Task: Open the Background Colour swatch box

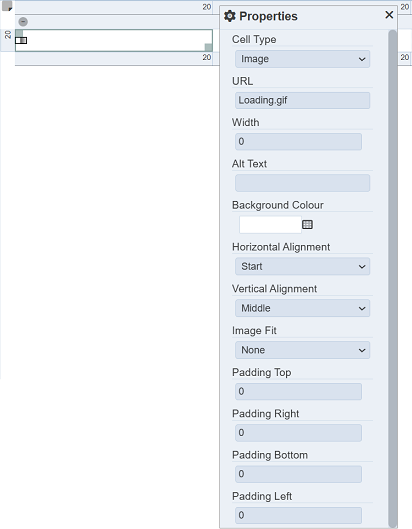Action: click(270, 225)
